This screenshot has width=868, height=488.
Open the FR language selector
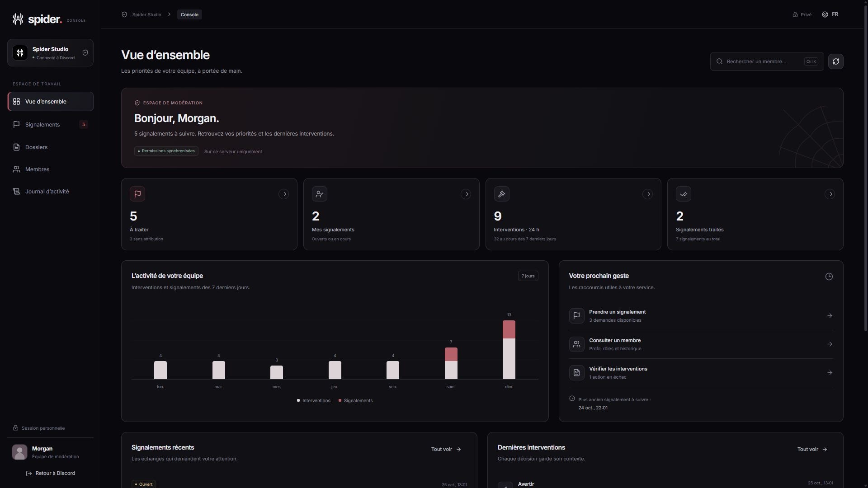830,14
